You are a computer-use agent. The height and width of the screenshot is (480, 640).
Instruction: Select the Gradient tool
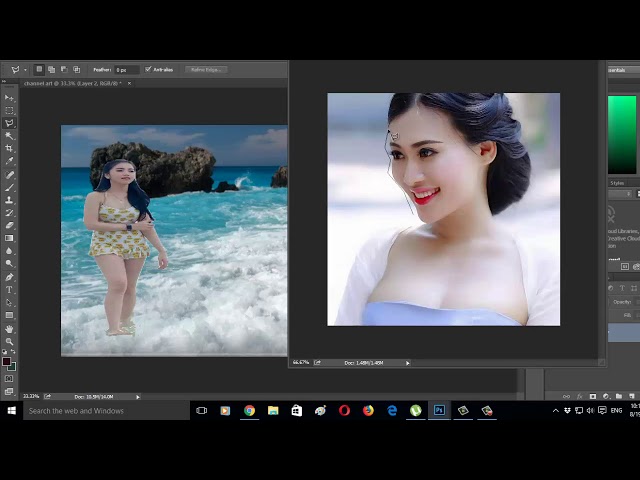click(x=9, y=238)
